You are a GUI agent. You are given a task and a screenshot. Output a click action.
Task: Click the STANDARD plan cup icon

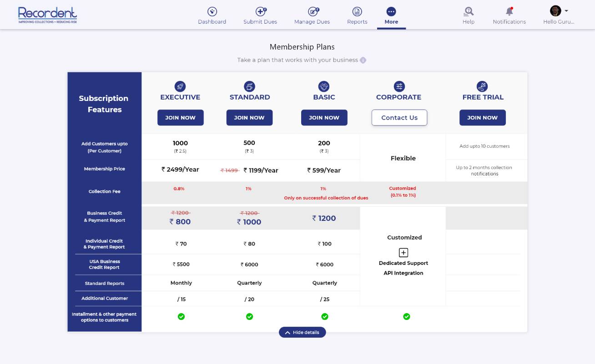pos(249,86)
